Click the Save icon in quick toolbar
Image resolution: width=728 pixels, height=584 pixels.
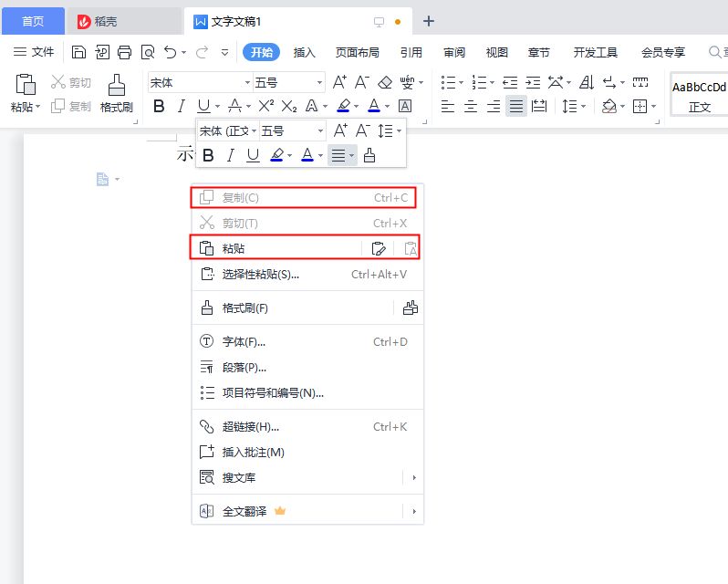(78, 52)
